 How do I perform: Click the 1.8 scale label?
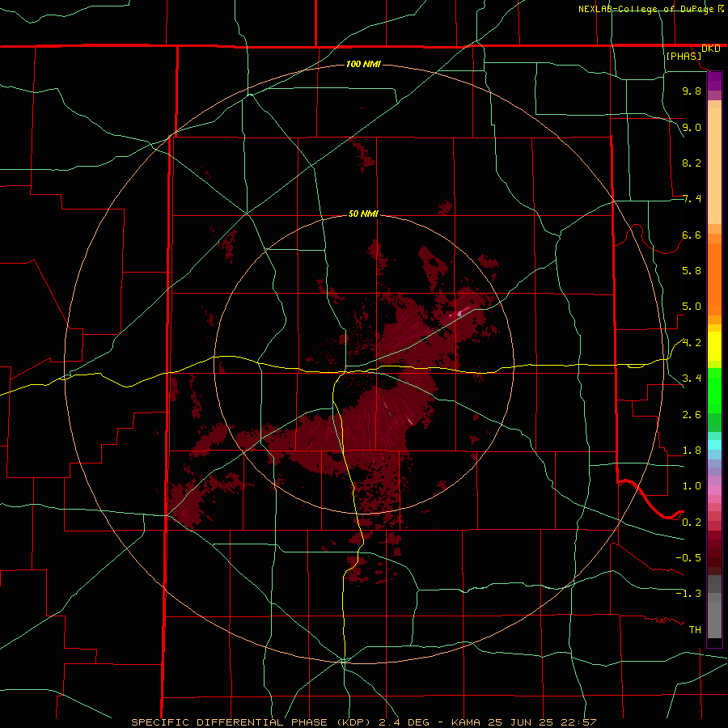point(692,451)
